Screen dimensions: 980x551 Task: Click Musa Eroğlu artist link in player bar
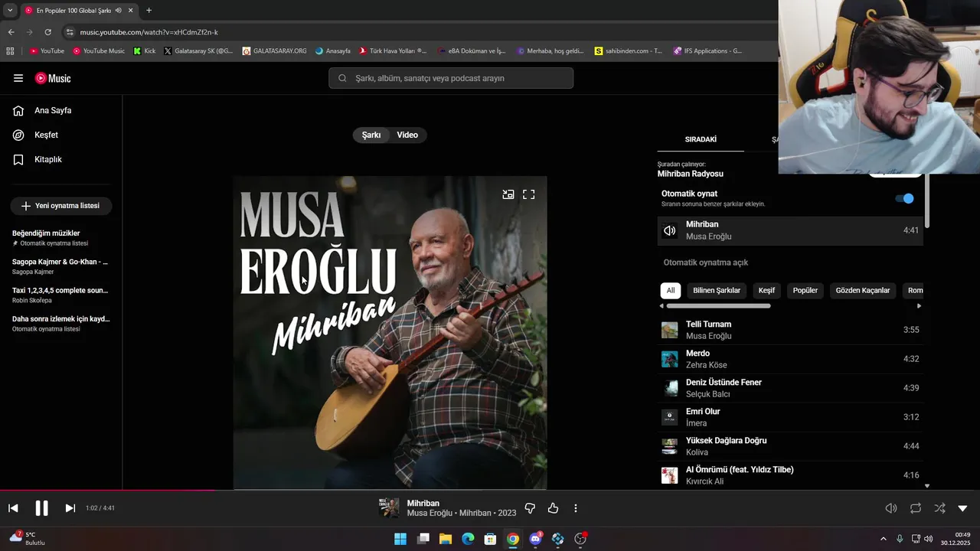430,513
